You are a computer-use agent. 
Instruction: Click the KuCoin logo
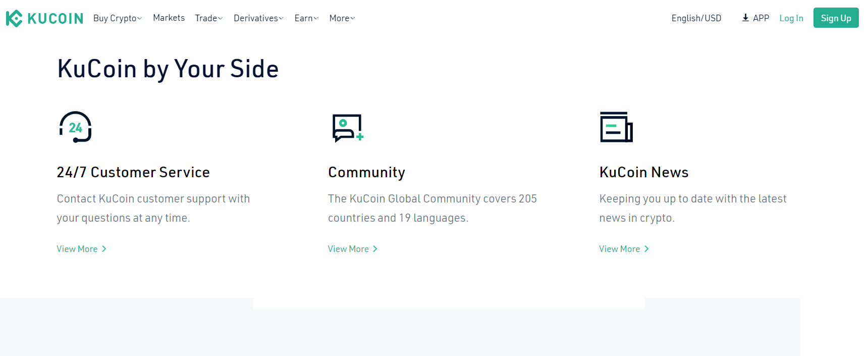coord(44,18)
